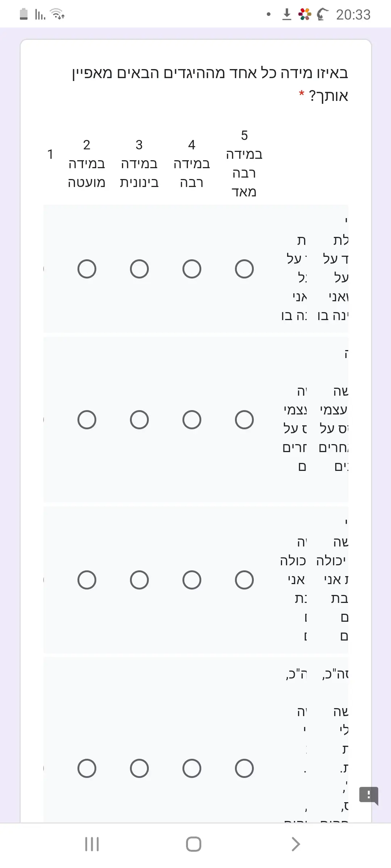Image resolution: width=391 pixels, height=868 pixels.
Task: Choose rating 4 for the third statement
Action: point(192,580)
